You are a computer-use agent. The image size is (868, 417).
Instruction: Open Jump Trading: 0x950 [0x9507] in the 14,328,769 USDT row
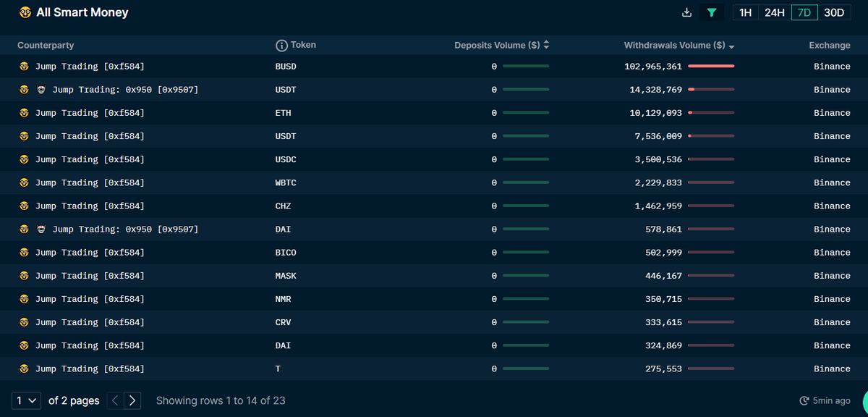point(125,90)
